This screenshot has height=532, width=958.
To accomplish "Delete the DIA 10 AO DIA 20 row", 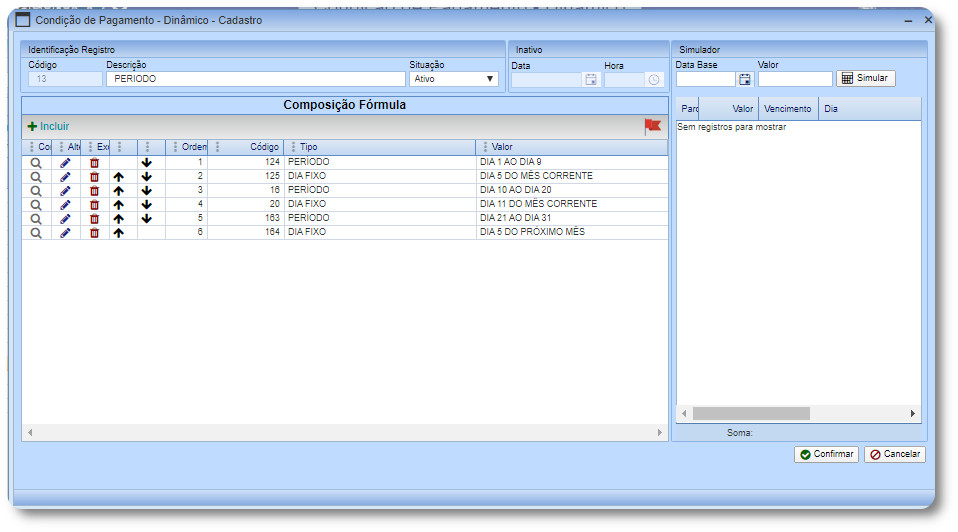I will [x=95, y=190].
